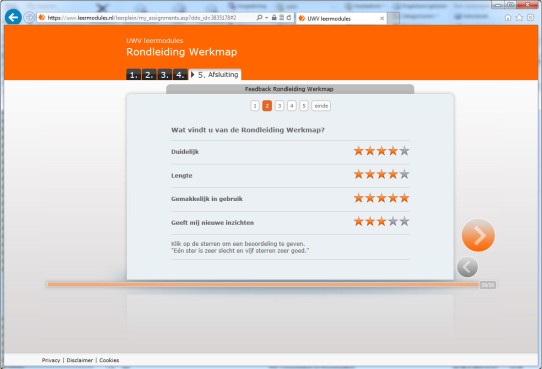The width and height of the screenshot is (542, 369).
Task: Rate Gemakkelijk in gebruik with five stars
Action: [x=404, y=198]
